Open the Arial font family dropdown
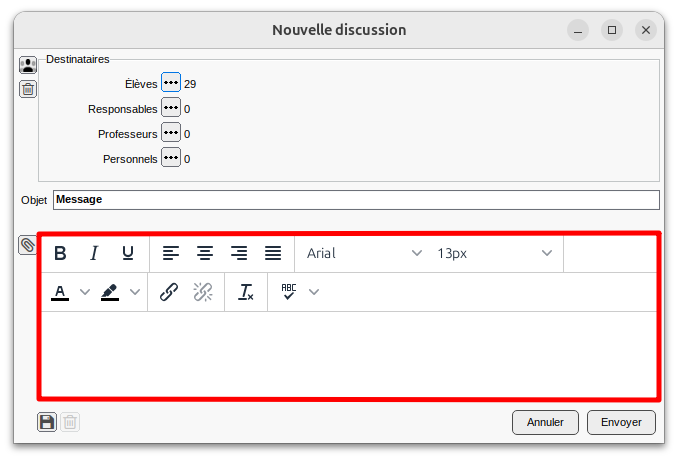The width and height of the screenshot is (678, 460). point(364,253)
